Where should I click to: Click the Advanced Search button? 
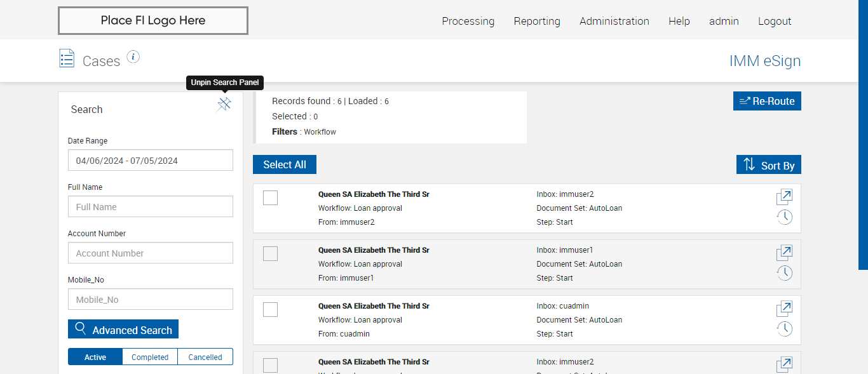coord(123,330)
